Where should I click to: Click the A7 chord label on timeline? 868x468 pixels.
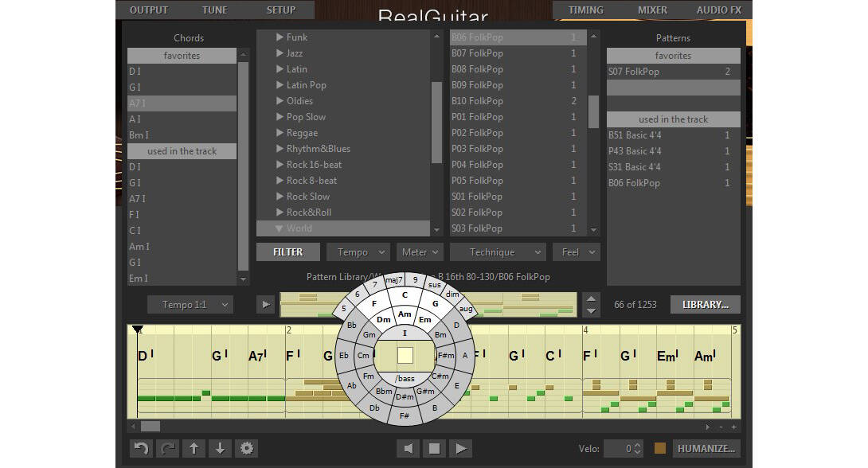(x=257, y=356)
